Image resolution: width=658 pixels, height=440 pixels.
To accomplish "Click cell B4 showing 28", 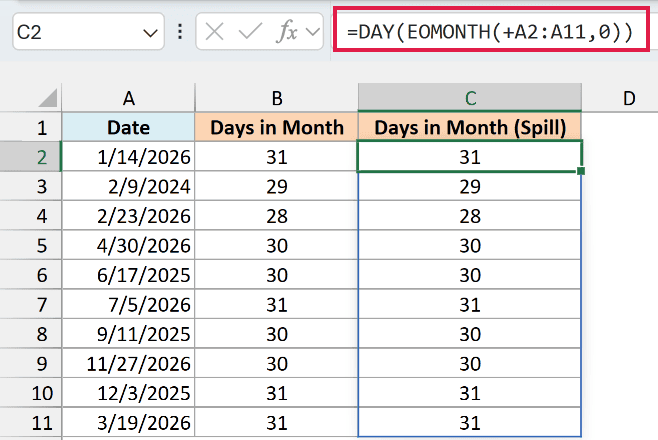I will [x=277, y=216].
